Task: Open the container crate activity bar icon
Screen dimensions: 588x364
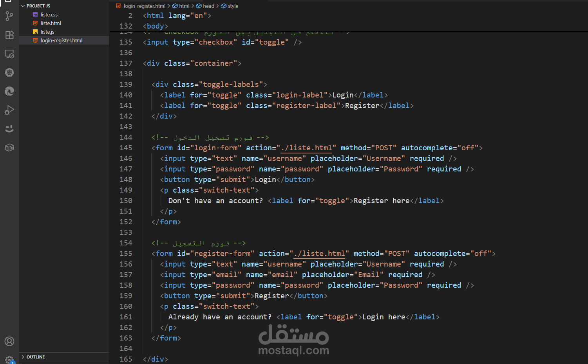Action: [x=9, y=148]
